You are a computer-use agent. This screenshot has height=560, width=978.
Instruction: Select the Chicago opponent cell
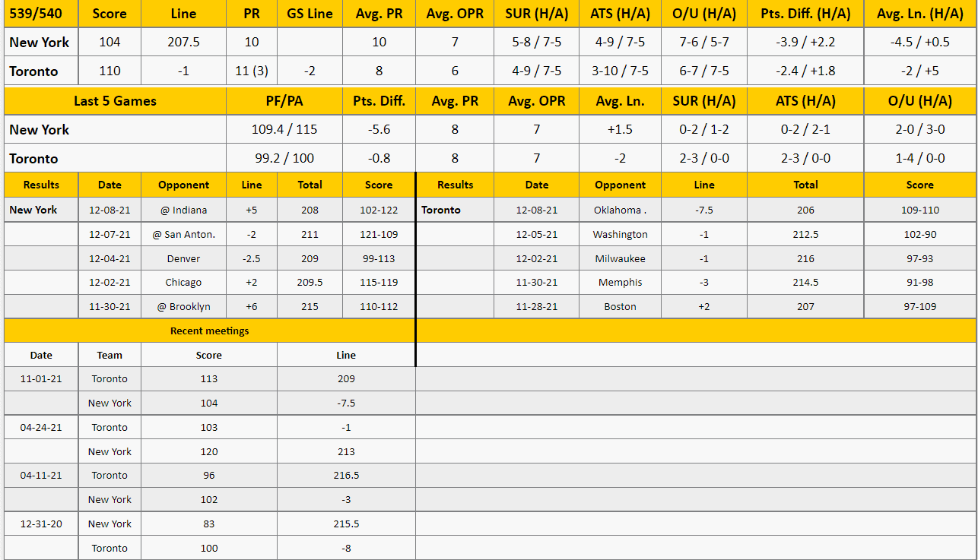click(x=183, y=283)
